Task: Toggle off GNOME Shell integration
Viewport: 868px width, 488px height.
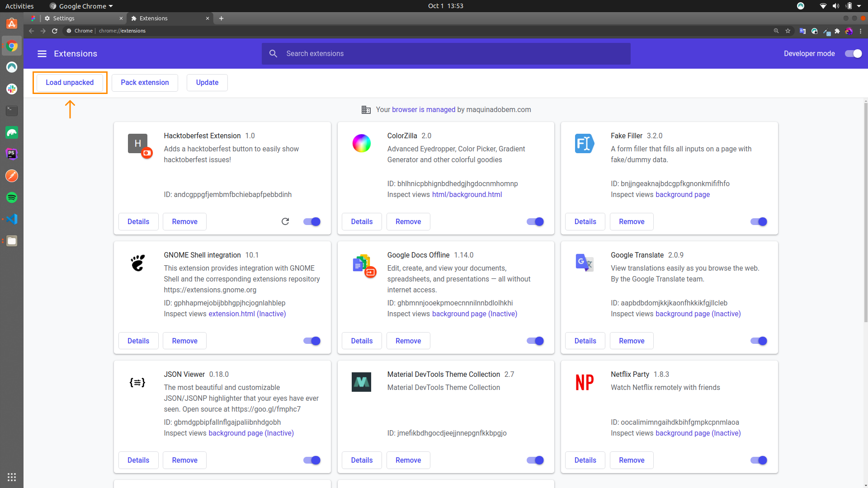Action: 311,341
